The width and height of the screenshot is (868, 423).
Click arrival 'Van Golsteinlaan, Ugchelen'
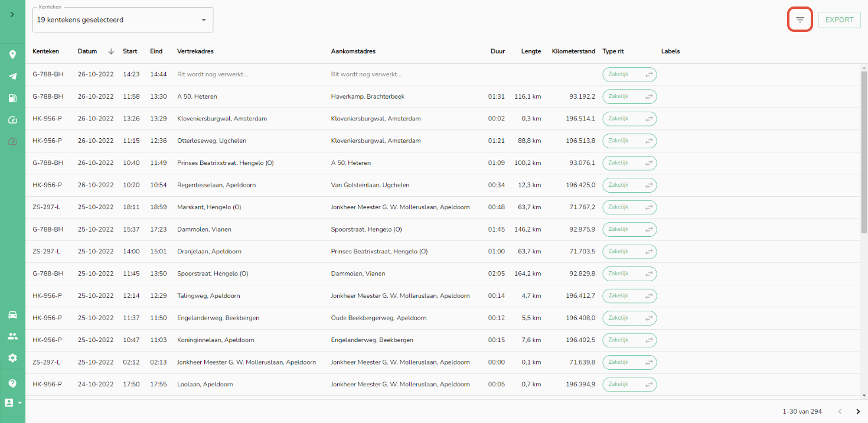coord(370,185)
